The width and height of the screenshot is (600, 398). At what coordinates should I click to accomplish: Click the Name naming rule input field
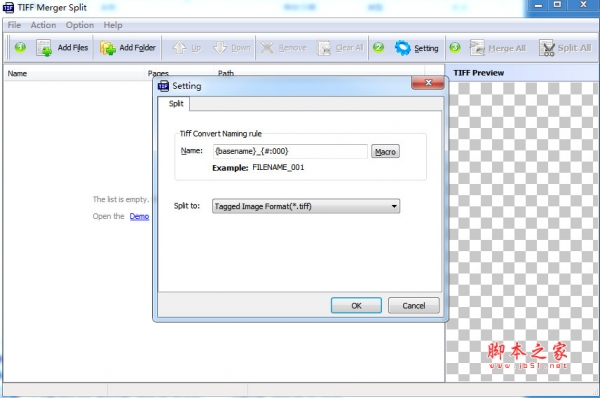click(290, 151)
